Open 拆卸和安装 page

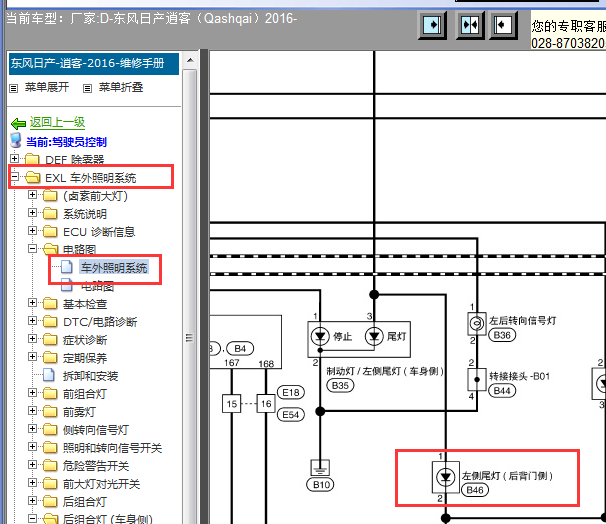90,376
